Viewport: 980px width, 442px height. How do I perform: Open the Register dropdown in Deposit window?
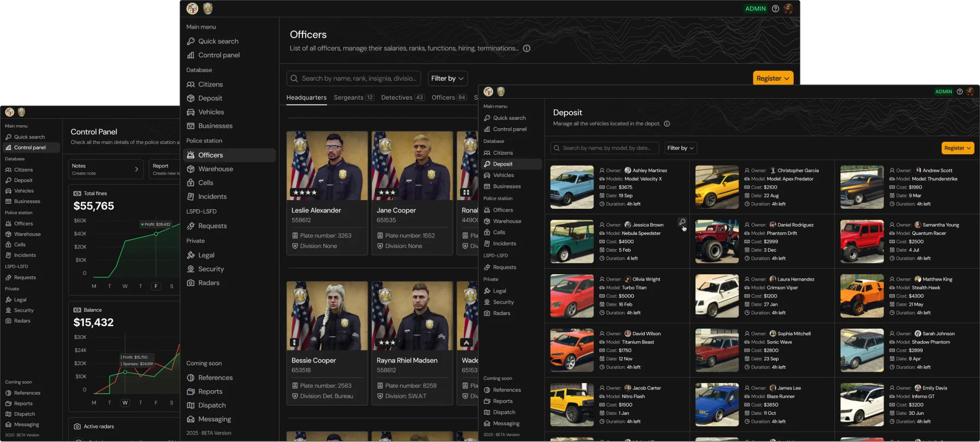point(958,148)
